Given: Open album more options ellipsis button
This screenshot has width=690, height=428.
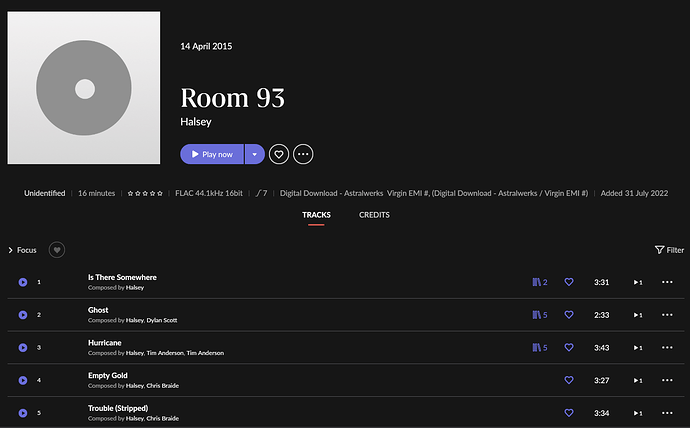Looking at the screenshot, I should pyautogui.click(x=303, y=154).
